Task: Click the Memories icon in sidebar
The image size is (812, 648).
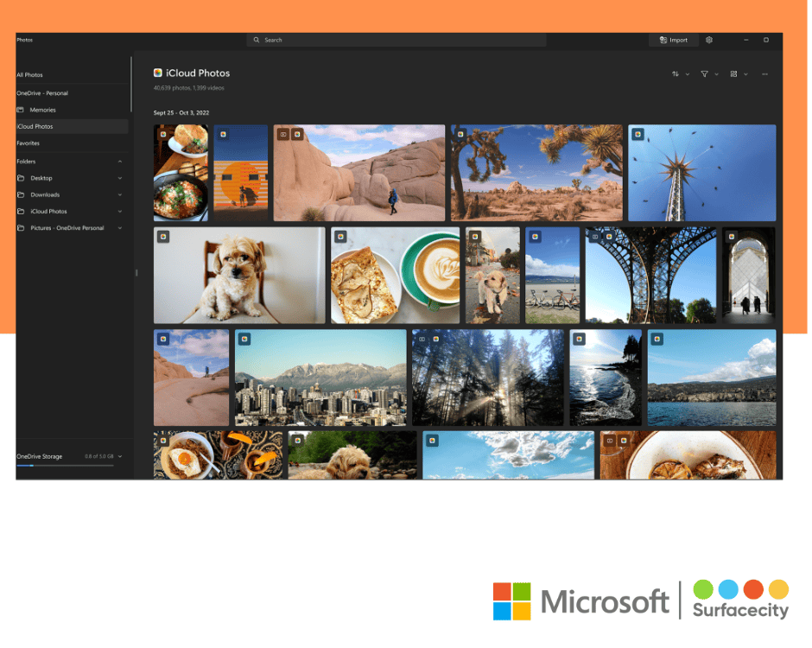Action: 21,110
